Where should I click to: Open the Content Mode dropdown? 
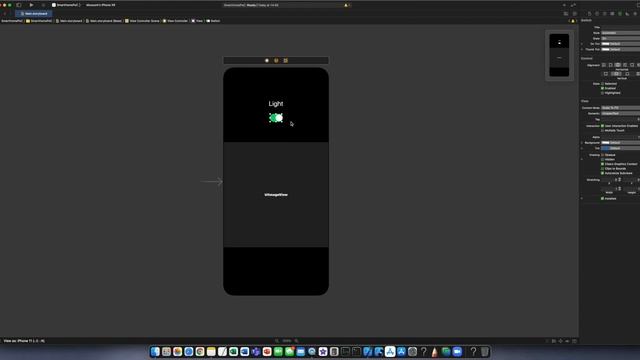coord(620,108)
